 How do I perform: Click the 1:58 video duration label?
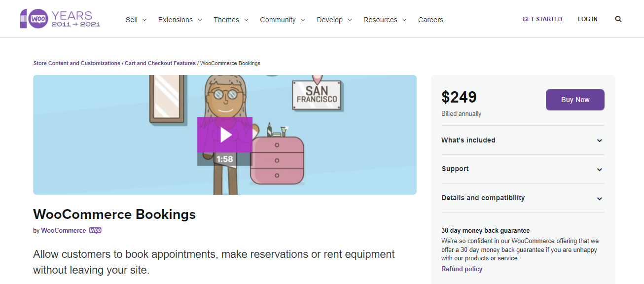(225, 159)
